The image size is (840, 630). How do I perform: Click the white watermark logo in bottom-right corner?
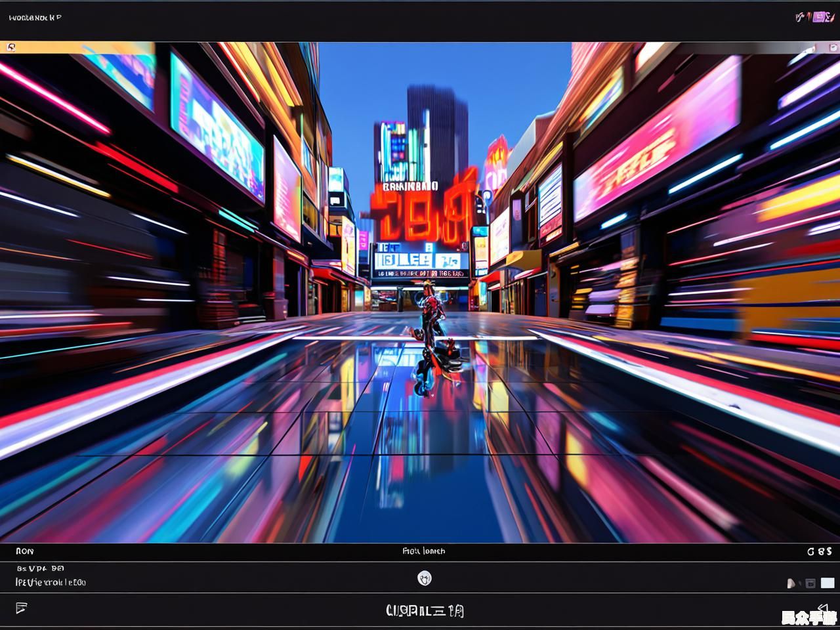pyautogui.click(x=809, y=618)
